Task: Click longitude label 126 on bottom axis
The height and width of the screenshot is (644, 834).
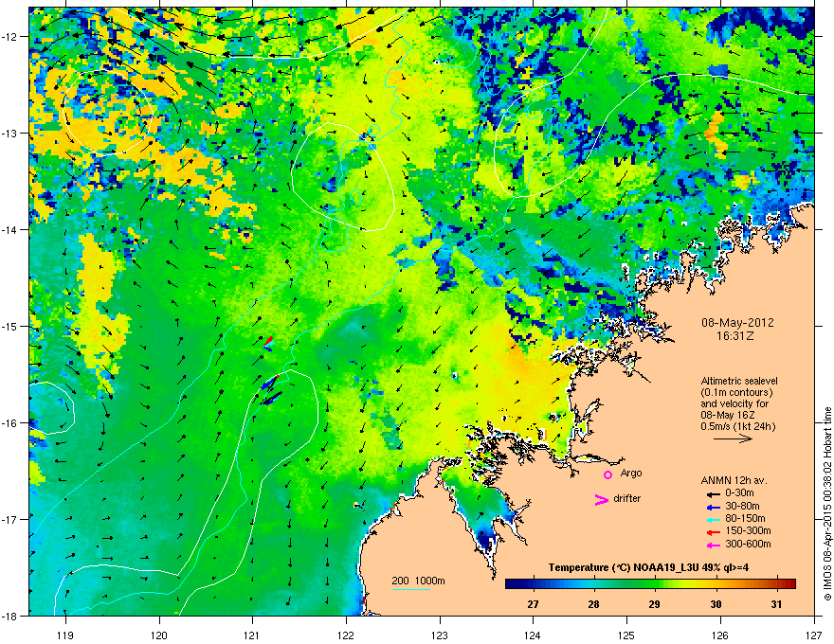Action: coord(720,635)
